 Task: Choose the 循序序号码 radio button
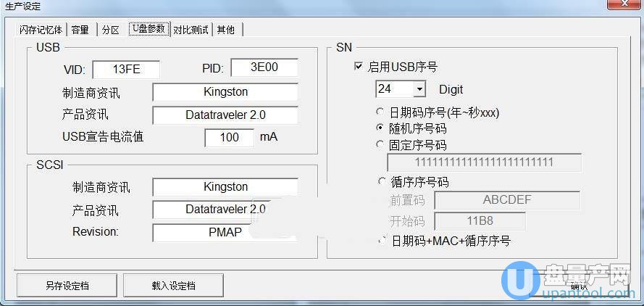(382, 181)
